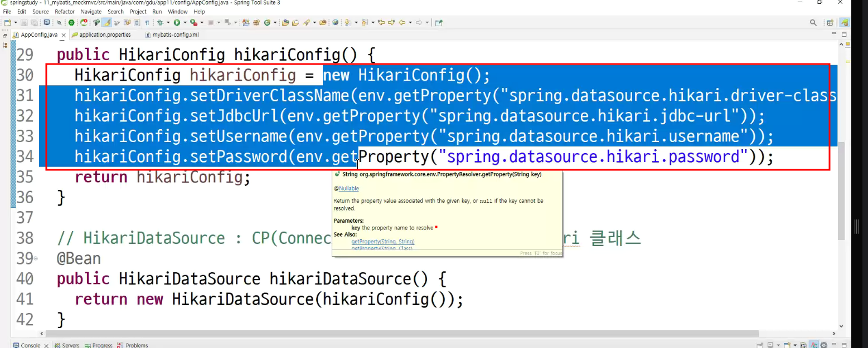The height and width of the screenshot is (348, 868).
Task: Click the Previous Annotation arrow icon
Action: tap(365, 22)
